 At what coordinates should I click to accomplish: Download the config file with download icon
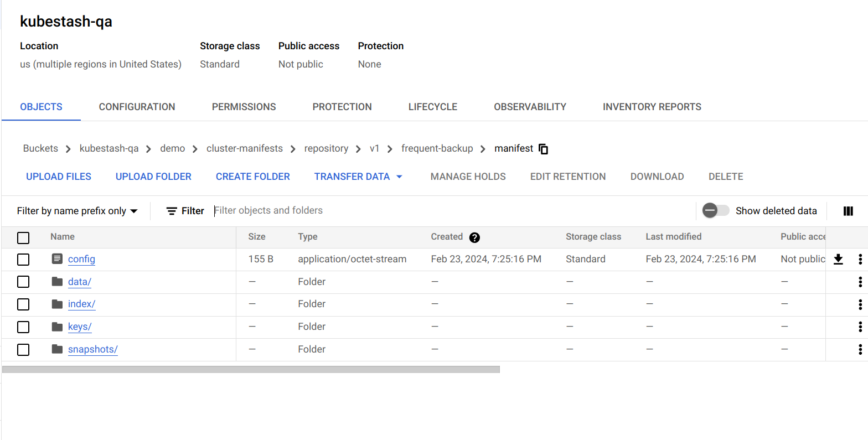pos(838,259)
